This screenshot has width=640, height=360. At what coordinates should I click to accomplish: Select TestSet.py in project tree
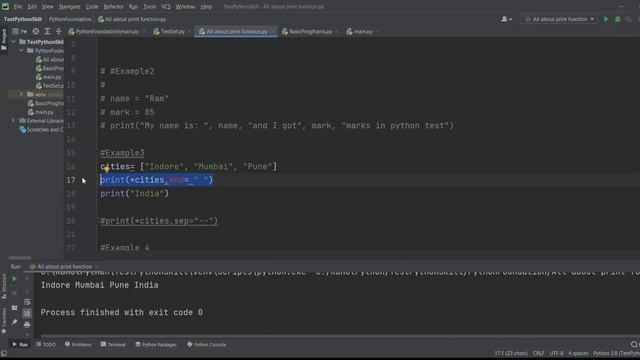coord(49,86)
